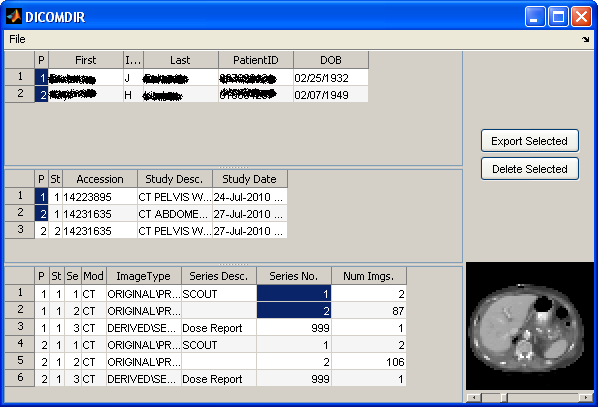Click the image slice slider thumb
This screenshot has height=407, width=598.
pyautogui.click(x=504, y=397)
